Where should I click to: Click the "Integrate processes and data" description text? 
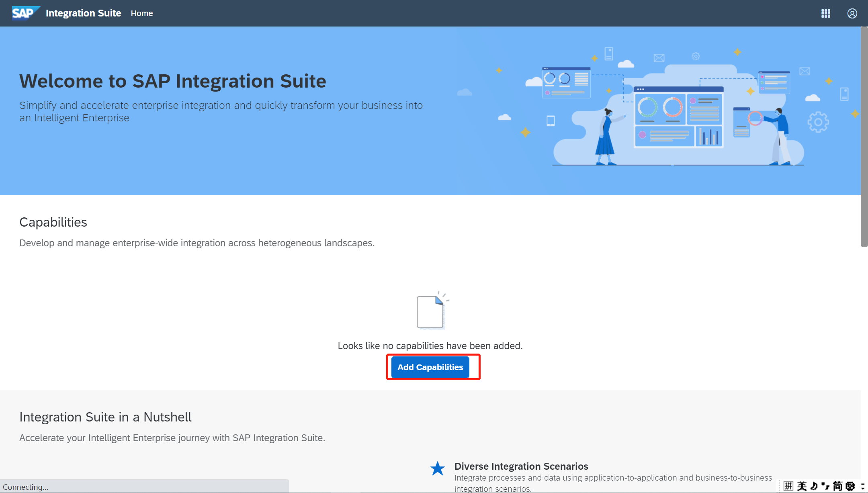(613, 483)
